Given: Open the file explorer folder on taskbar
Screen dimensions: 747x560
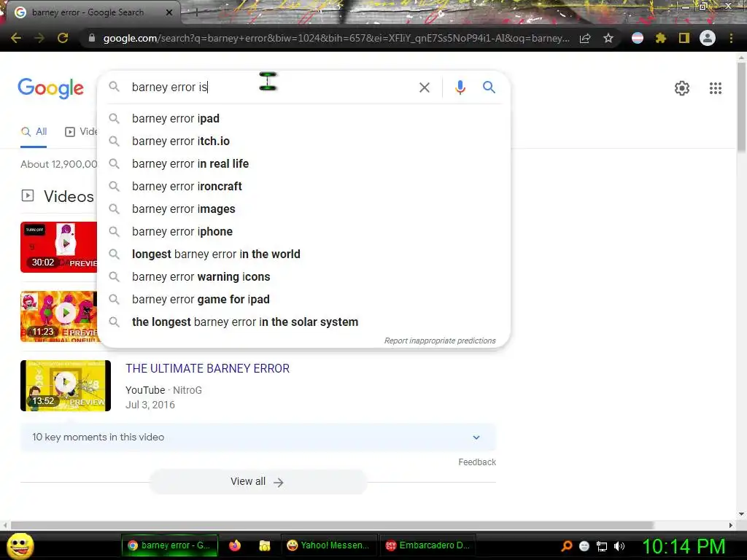Looking at the screenshot, I should [264, 545].
